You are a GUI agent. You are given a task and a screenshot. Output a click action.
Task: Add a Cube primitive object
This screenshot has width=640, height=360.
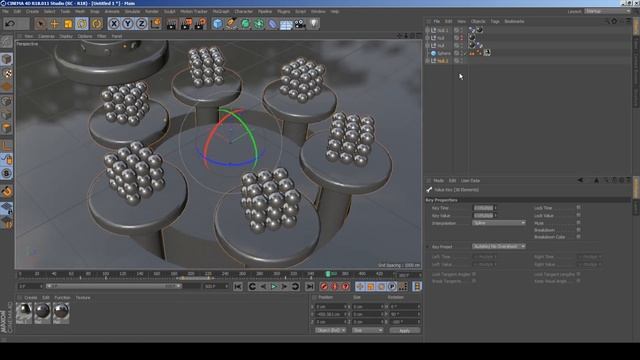pos(218,24)
